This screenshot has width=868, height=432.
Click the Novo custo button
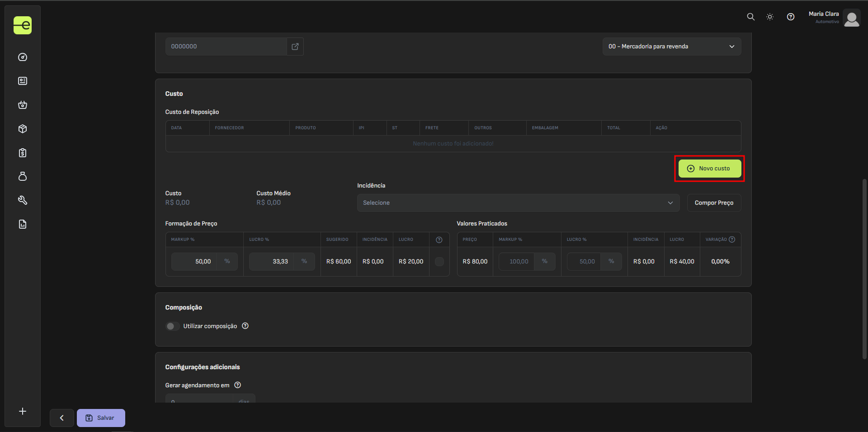click(709, 169)
